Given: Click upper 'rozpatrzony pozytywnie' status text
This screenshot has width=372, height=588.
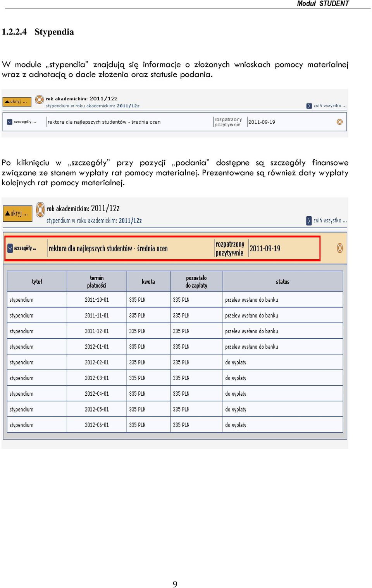Looking at the screenshot, I should pyautogui.click(x=228, y=122).
